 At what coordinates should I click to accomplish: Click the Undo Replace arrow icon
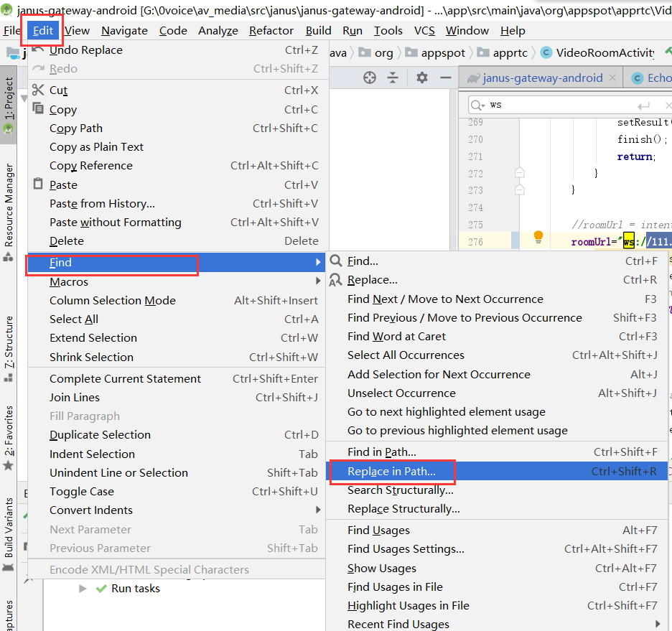38,50
